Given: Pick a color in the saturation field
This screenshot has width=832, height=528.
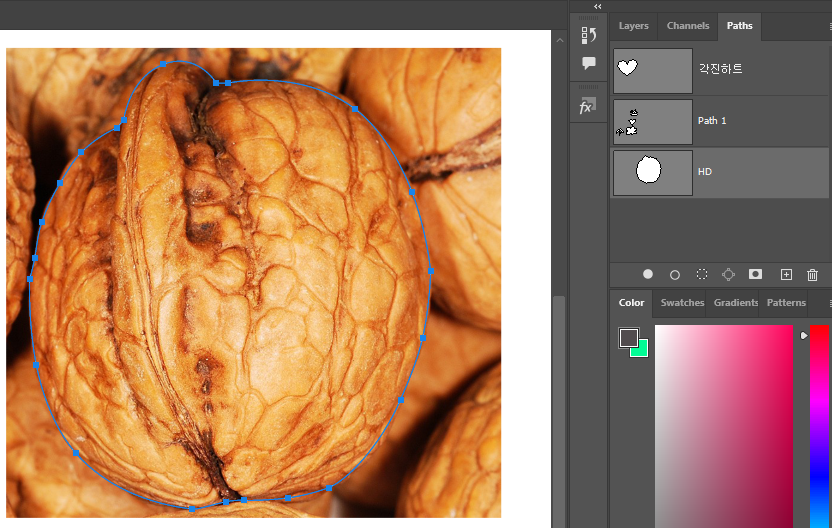Looking at the screenshot, I should pos(724,426).
